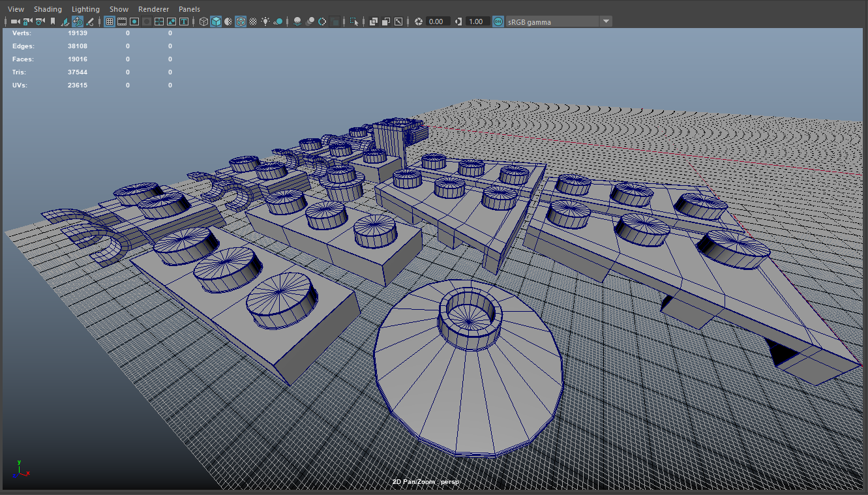Click the Gamma value field 1.00

[x=478, y=22]
